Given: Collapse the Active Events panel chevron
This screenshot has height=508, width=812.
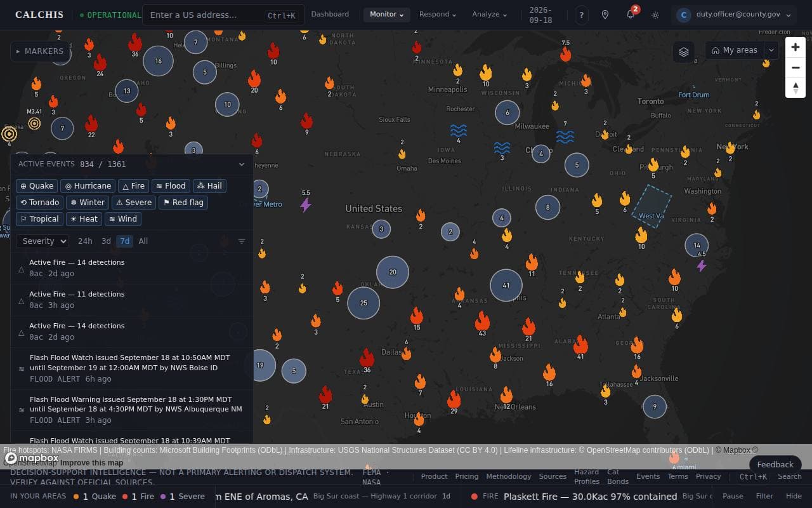Looking at the screenshot, I should [x=242, y=164].
